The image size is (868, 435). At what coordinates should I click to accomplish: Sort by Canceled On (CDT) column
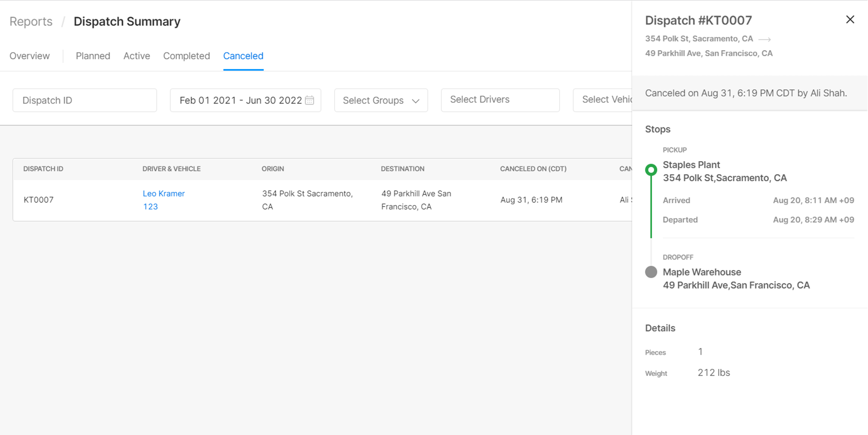pos(533,169)
